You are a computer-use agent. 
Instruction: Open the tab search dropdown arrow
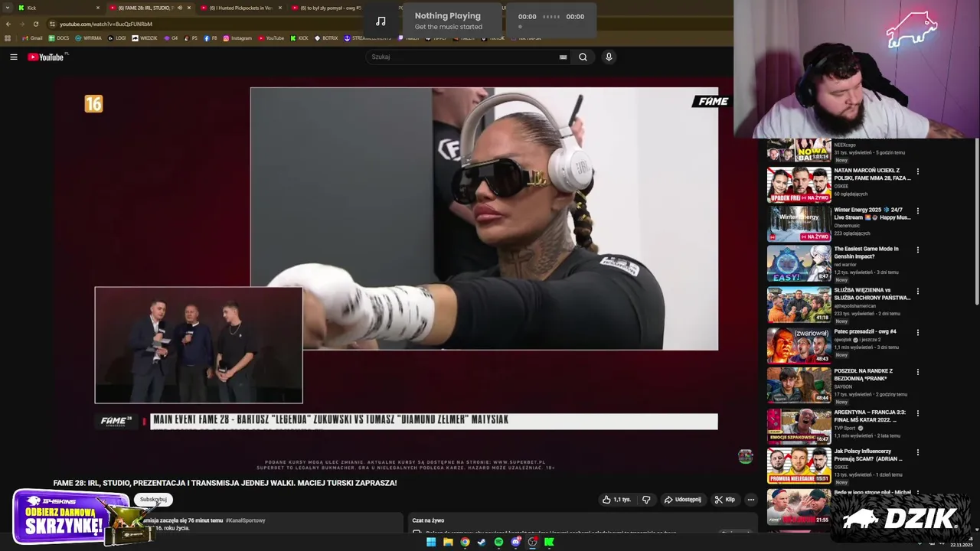pyautogui.click(x=8, y=8)
